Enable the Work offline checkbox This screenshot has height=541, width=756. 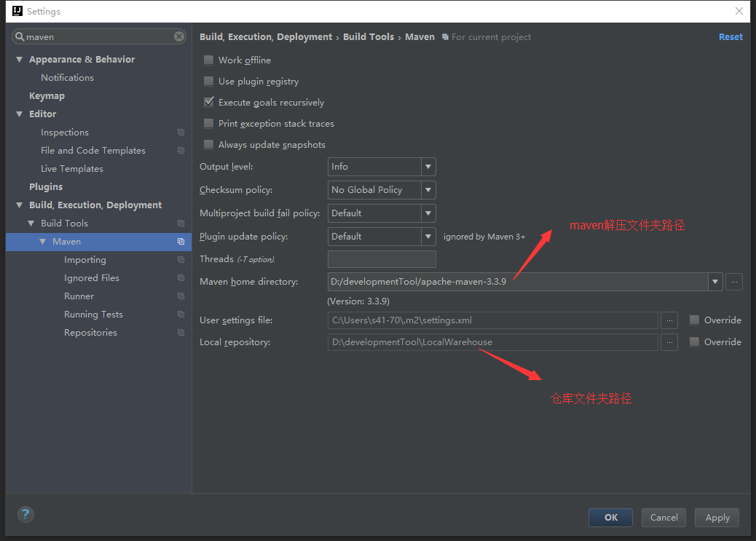click(209, 60)
